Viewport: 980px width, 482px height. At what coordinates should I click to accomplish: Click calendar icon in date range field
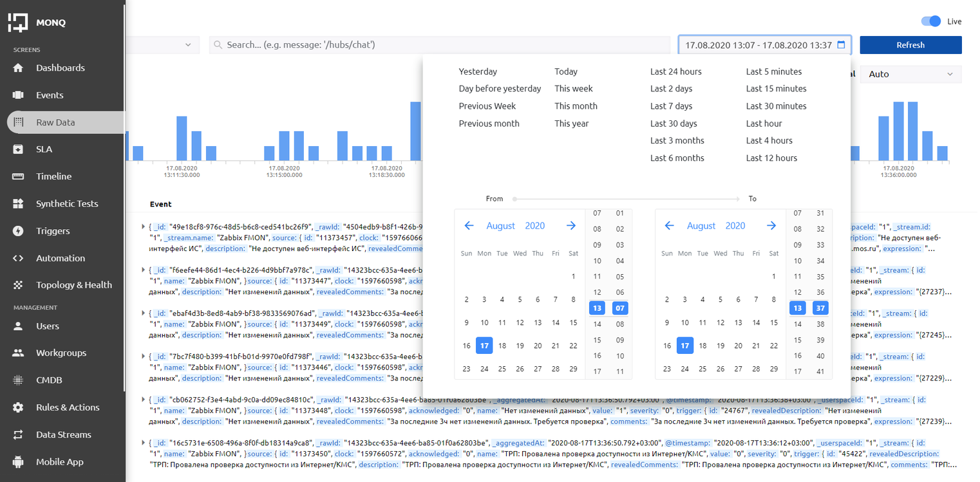click(x=841, y=45)
